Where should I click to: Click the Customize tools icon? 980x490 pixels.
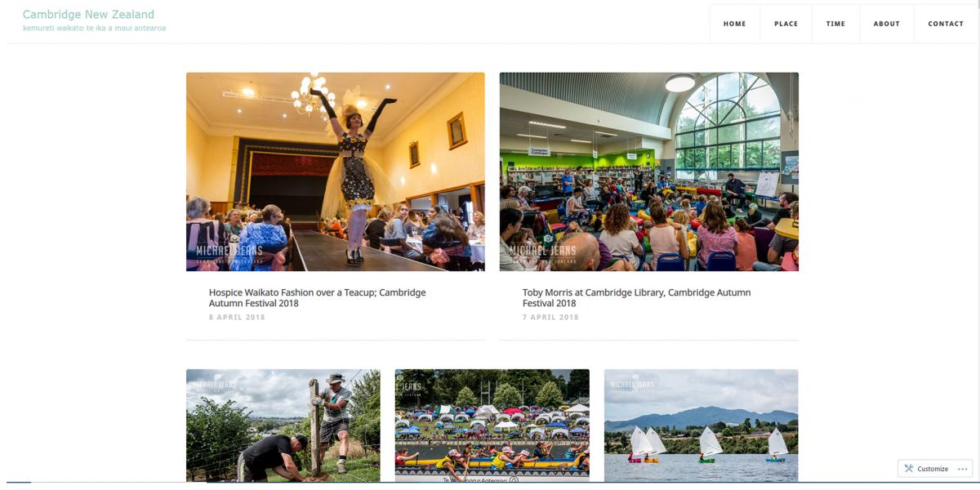tap(908, 469)
